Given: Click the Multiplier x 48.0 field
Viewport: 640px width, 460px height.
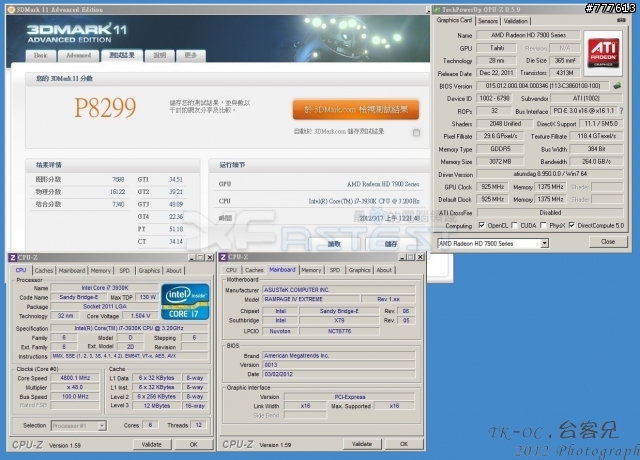Looking at the screenshot, I should click(75, 387).
